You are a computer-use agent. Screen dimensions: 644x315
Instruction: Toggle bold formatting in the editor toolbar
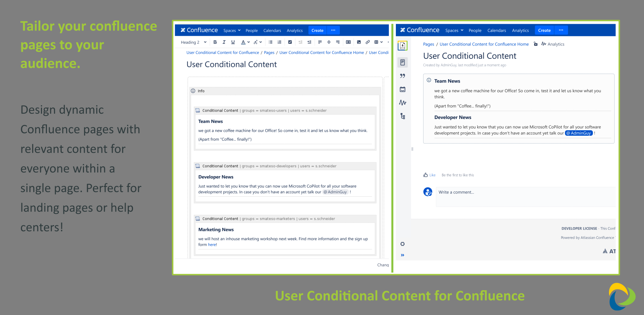coord(215,42)
